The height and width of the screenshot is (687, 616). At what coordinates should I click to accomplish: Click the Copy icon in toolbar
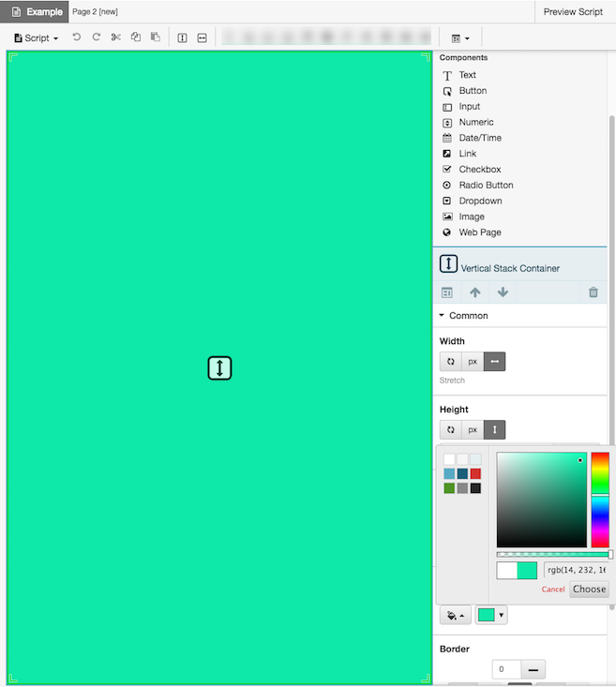coord(136,37)
